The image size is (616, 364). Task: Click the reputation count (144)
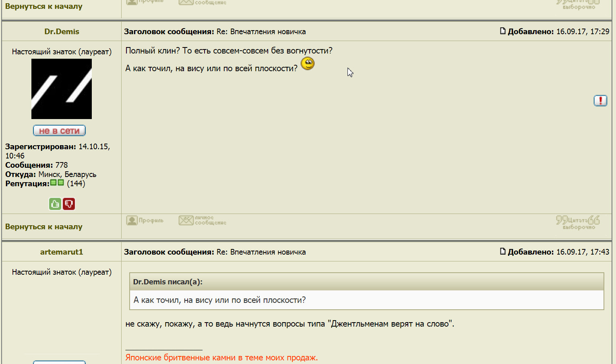click(76, 184)
